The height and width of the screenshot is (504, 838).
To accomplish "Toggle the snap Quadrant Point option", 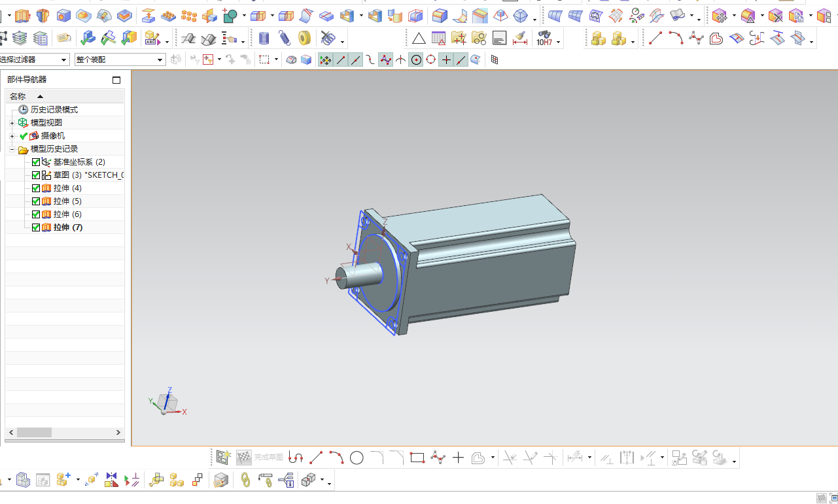I will click(x=431, y=60).
